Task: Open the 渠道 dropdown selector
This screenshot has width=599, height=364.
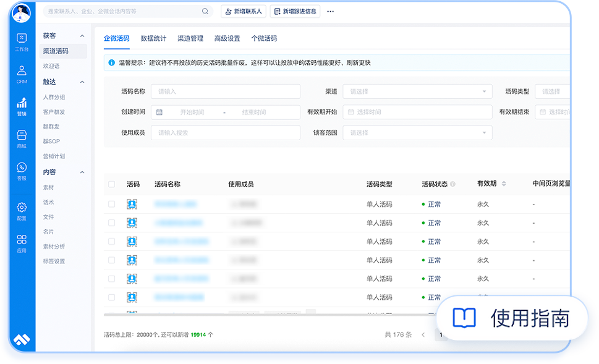Action: click(416, 91)
